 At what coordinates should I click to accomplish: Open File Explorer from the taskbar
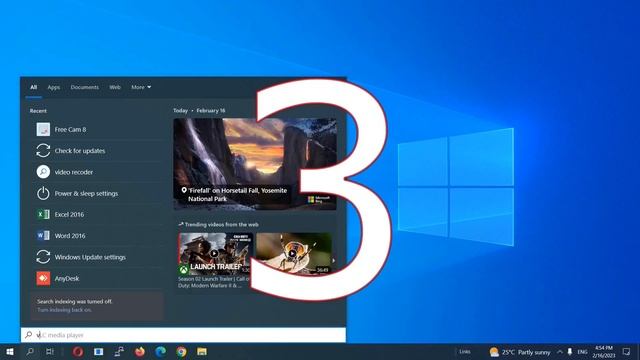(202, 351)
